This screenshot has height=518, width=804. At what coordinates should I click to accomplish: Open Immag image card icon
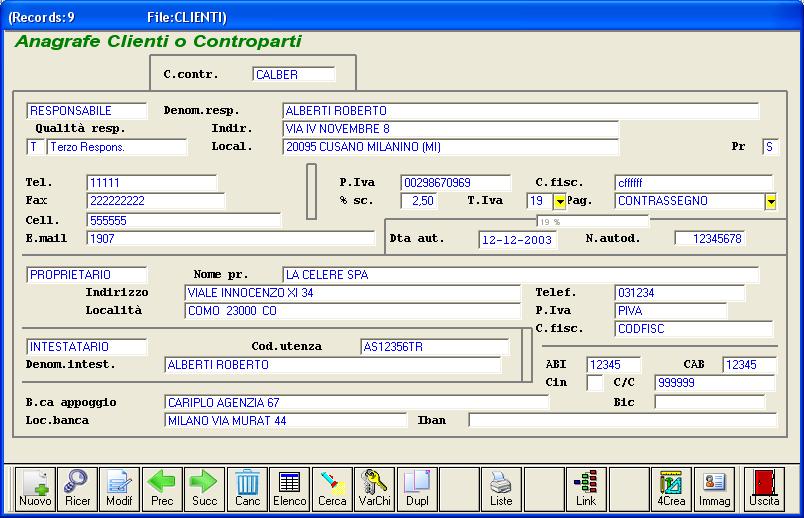click(x=714, y=489)
